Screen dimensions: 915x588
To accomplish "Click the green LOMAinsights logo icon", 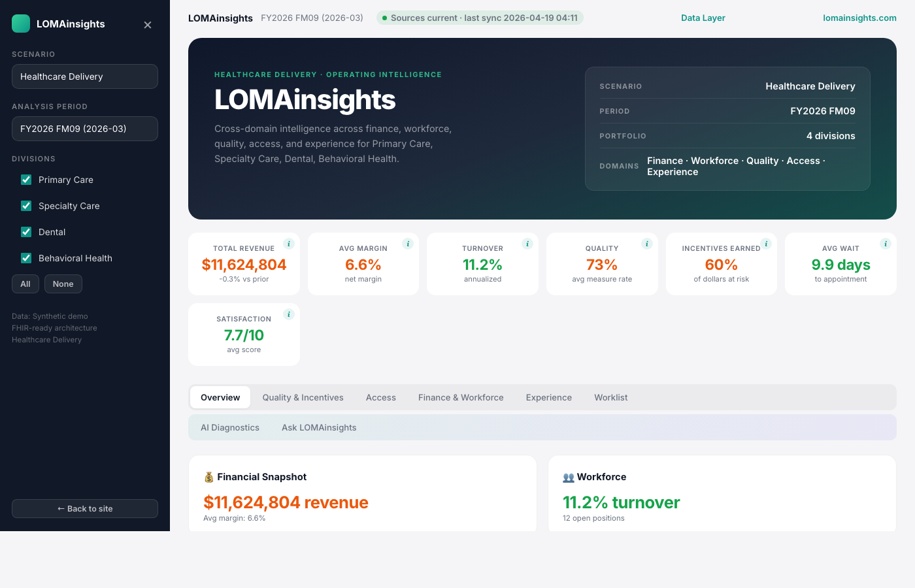I will pos(21,24).
